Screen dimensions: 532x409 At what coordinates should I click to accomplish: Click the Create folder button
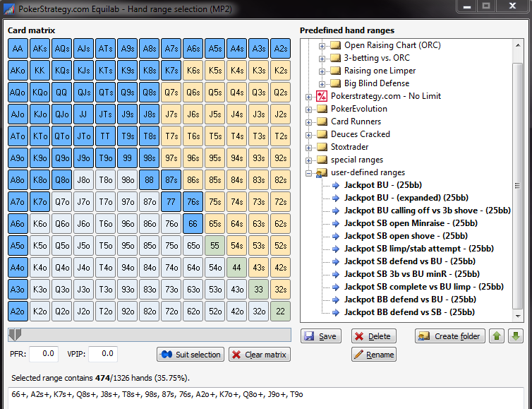click(x=450, y=336)
